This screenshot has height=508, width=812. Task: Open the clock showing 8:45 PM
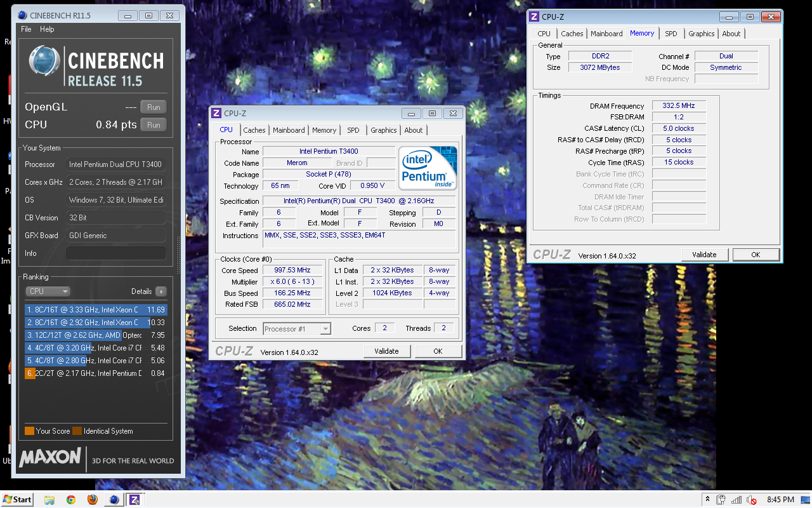pos(780,500)
